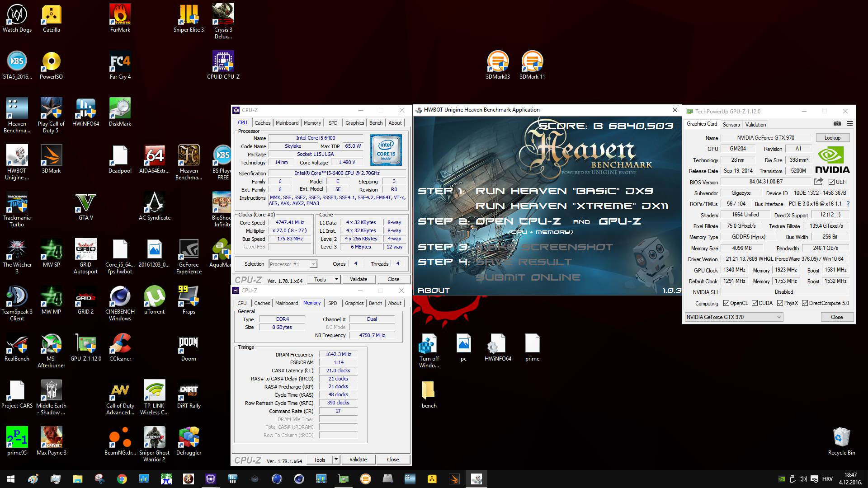
Task: Switch to Validation tab in GPU-Z
Action: point(755,125)
